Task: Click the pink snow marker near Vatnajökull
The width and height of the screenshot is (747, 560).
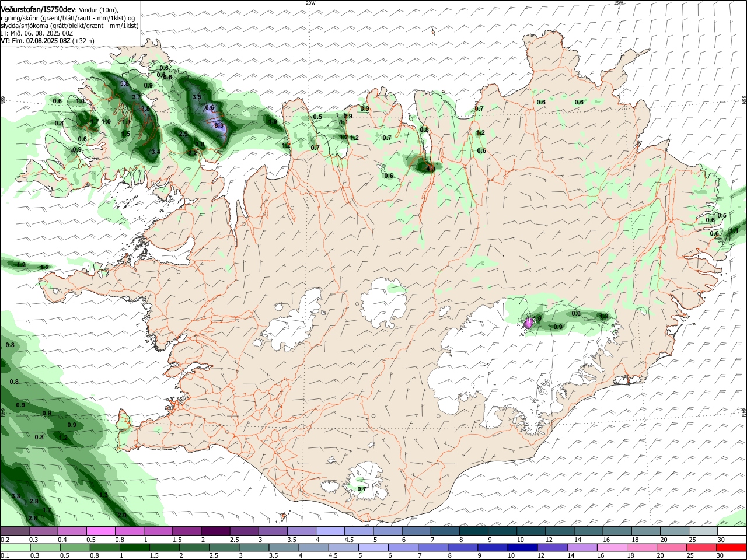Action: pyautogui.click(x=528, y=323)
